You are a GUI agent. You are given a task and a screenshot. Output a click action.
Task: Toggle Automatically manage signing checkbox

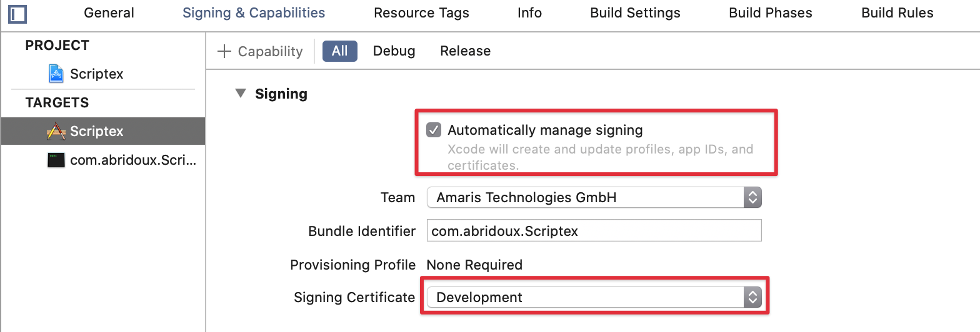click(434, 130)
